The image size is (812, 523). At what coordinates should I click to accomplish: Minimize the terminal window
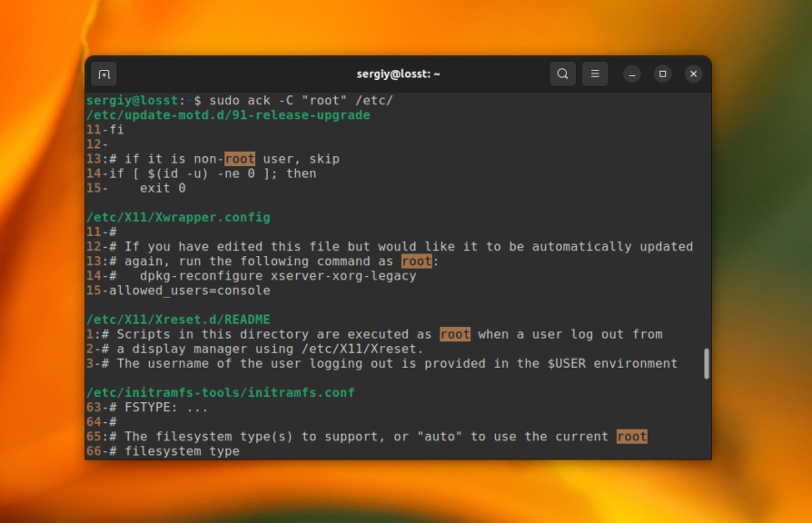point(632,74)
